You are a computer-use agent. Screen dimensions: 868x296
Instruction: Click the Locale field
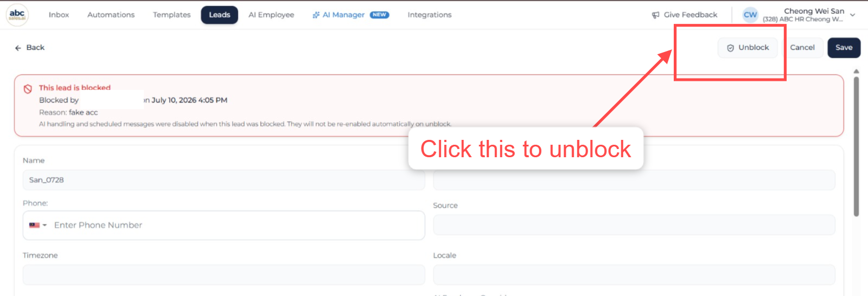pos(634,275)
